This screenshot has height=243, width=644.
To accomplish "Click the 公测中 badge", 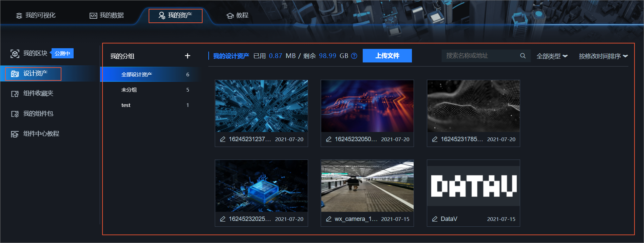I will click(62, 53).
